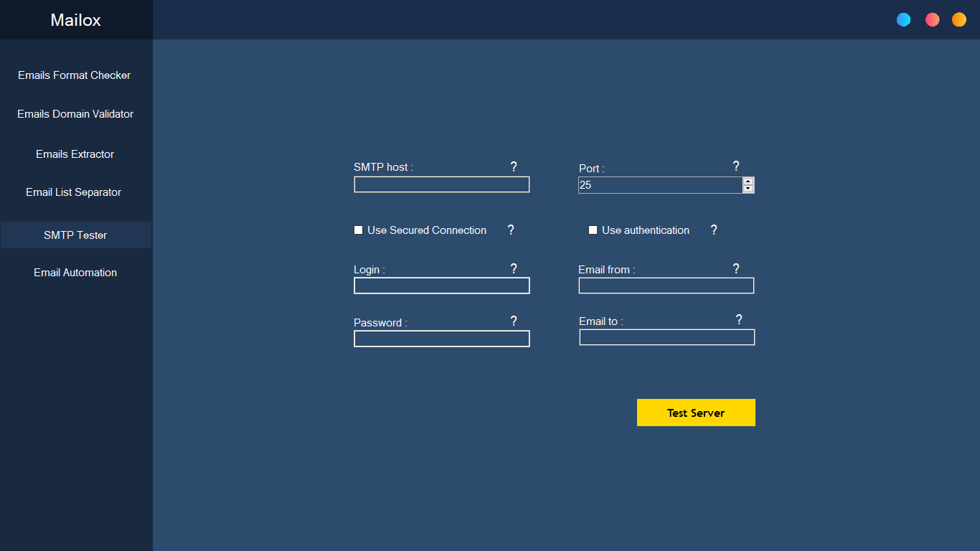Decrement the Port value with the down arrow
Viewport: 980px width, 551px height.
point(748,189)
